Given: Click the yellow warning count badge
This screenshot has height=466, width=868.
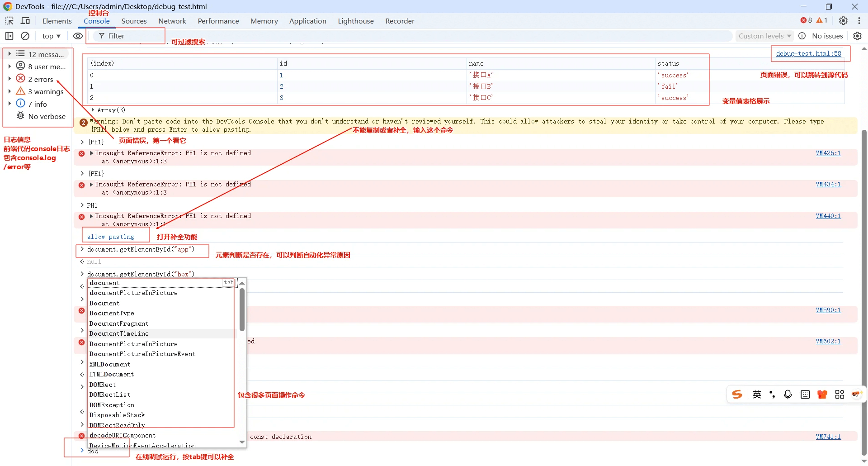Looking at the screenshot, I should pos(822,20).
